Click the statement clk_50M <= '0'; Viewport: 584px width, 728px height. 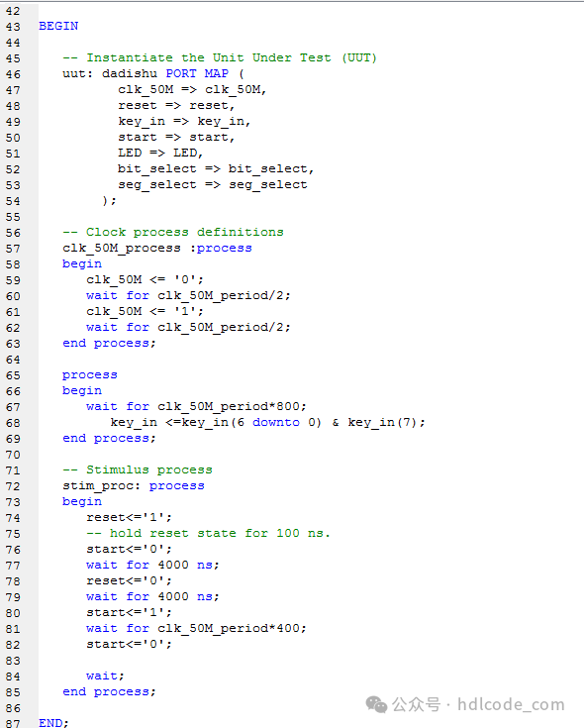(145, 279)
